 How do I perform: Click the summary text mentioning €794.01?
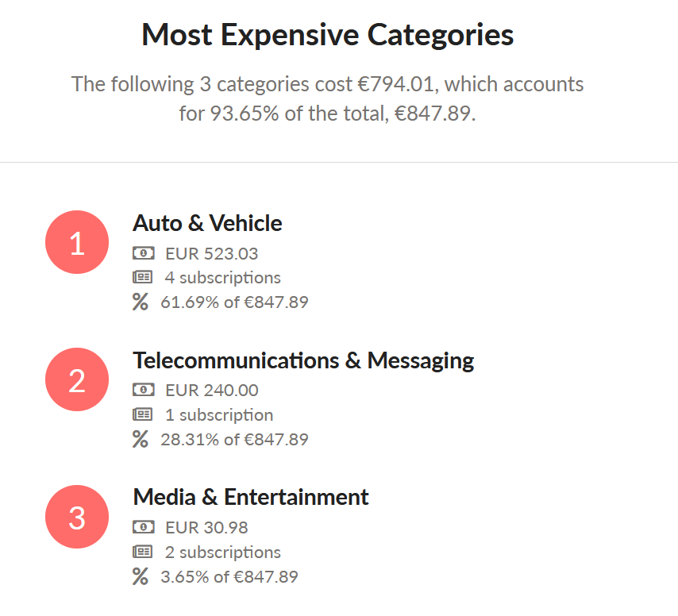coord(327,98)
